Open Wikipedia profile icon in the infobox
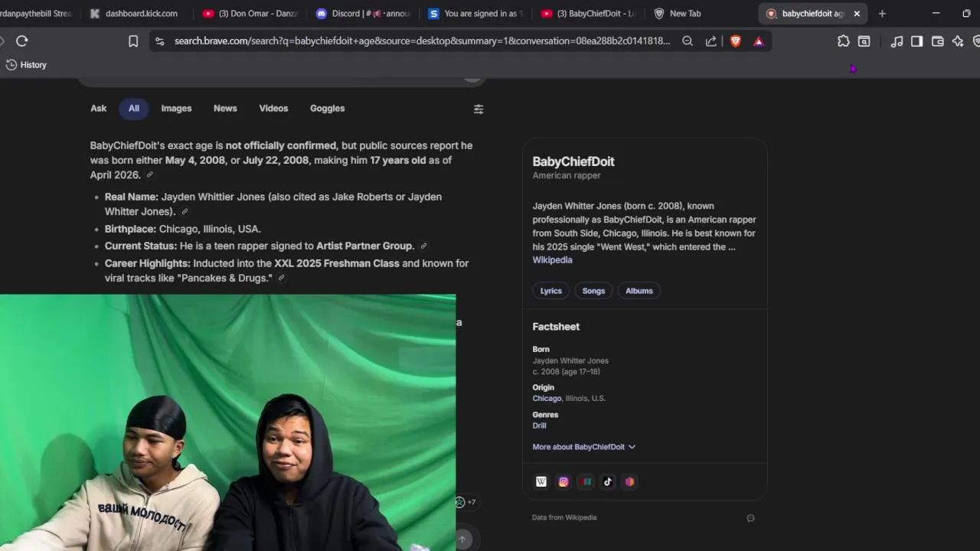The height and width of the screenshot is (551, 980). 541,481
